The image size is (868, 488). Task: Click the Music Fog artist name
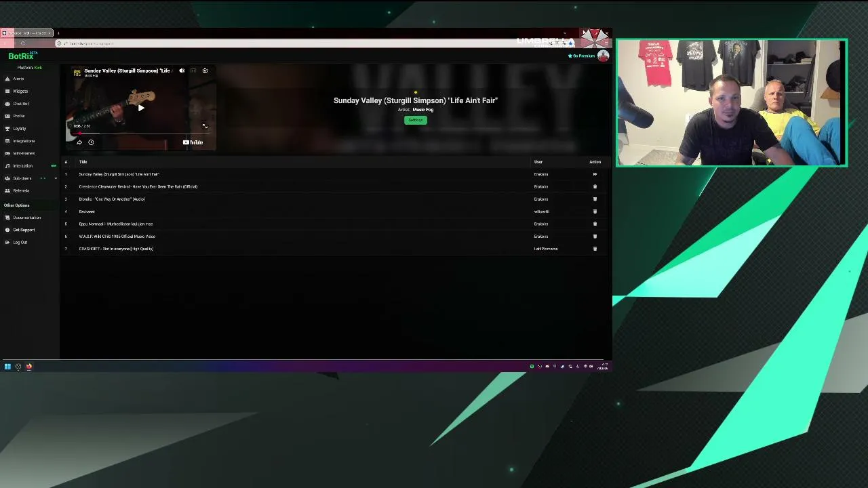coord(422,110)
